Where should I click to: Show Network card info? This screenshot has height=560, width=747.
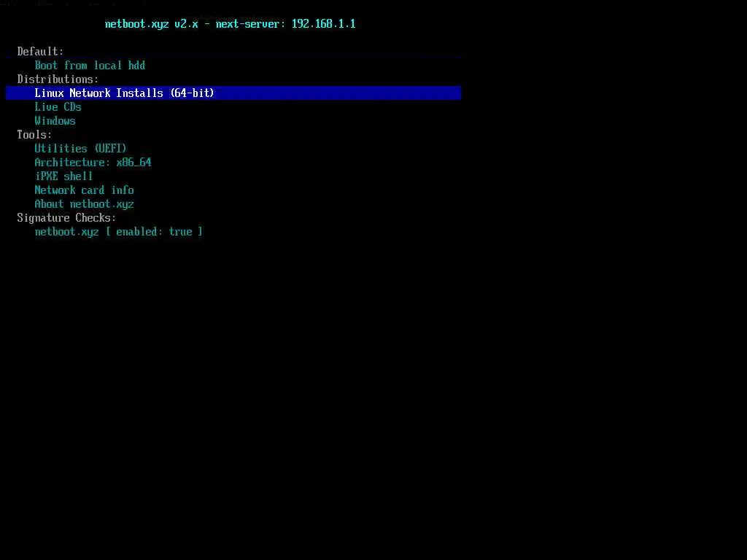[84, 190]
